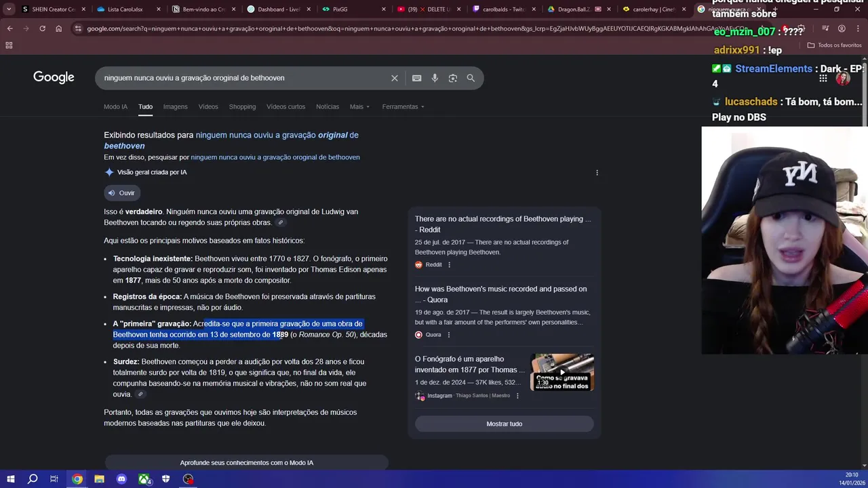Open Xbox app from the taskbar
The height and width of the screenshot is (488, 868).
tap(144, 479)
